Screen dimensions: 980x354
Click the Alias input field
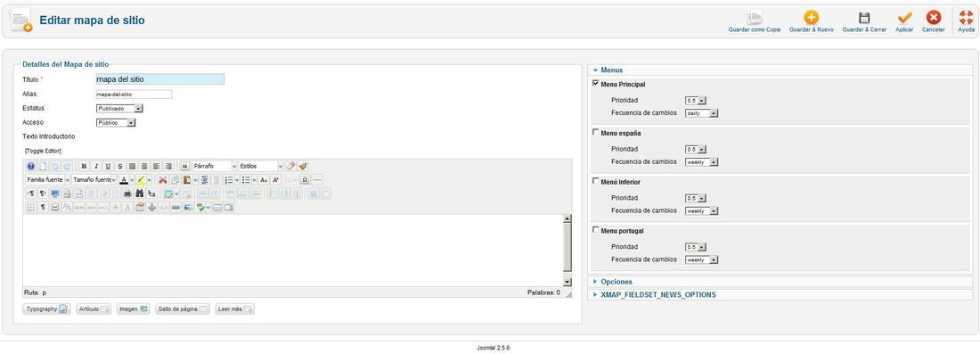[134, 95]
